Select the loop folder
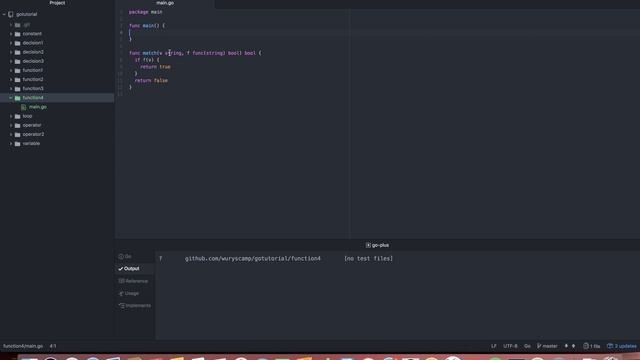640x360 pixels. [x=27, y=116]
